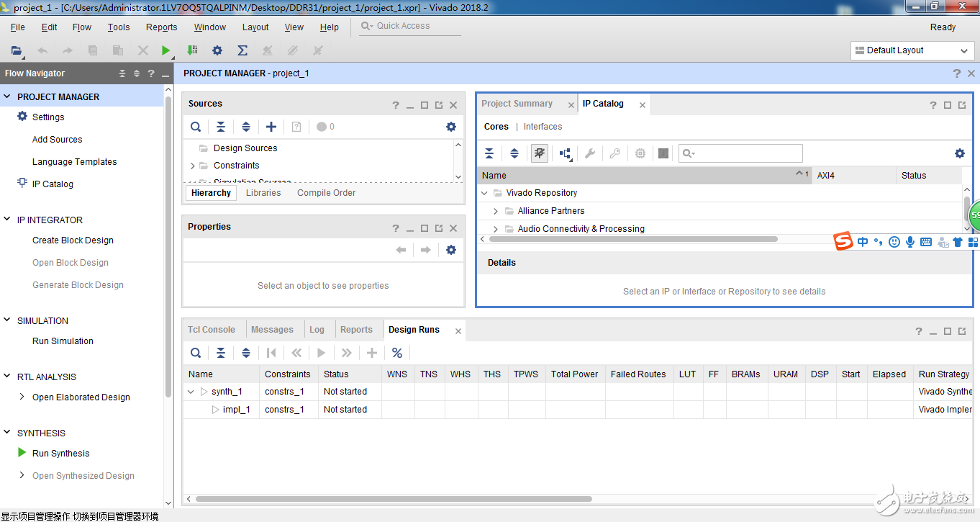Select Libraries tab in Sources
Image resolution: width=980 pixels, height=522 pixels.
263,193
